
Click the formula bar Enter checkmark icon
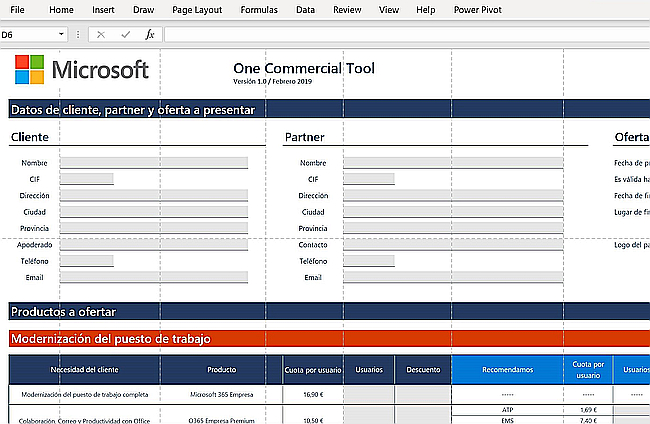pos(126,34)
